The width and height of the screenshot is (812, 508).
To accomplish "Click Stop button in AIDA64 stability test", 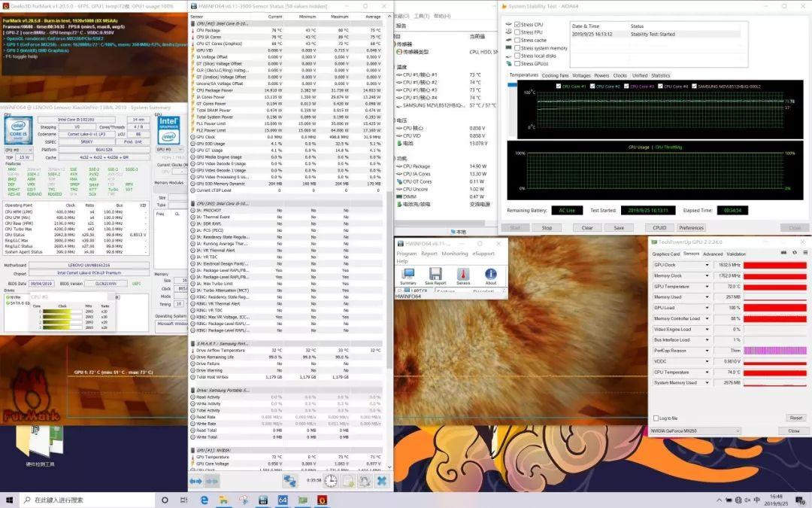I will pyautogui.click(x=547, y=227).
